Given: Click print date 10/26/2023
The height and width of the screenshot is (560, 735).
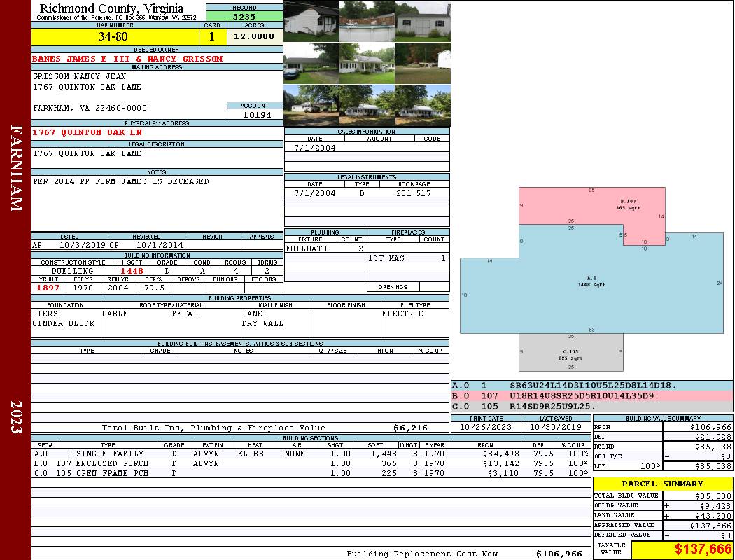Looking at the screenshot, I should [486, 428].
